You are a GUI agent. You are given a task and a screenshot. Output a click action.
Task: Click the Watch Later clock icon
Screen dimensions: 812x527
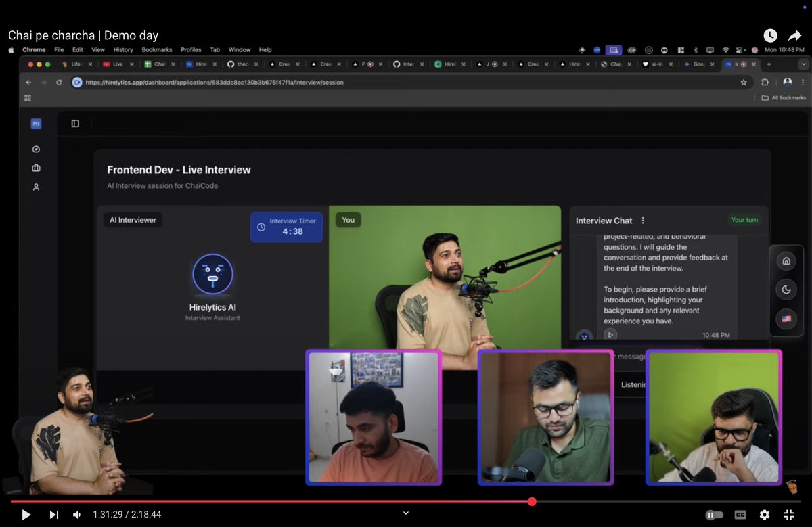770,36
